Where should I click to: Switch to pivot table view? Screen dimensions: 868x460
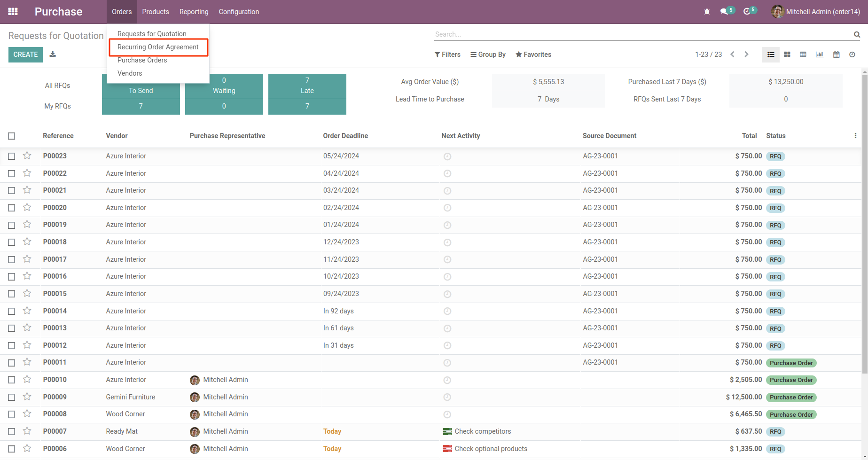click(x=803, y=55)
